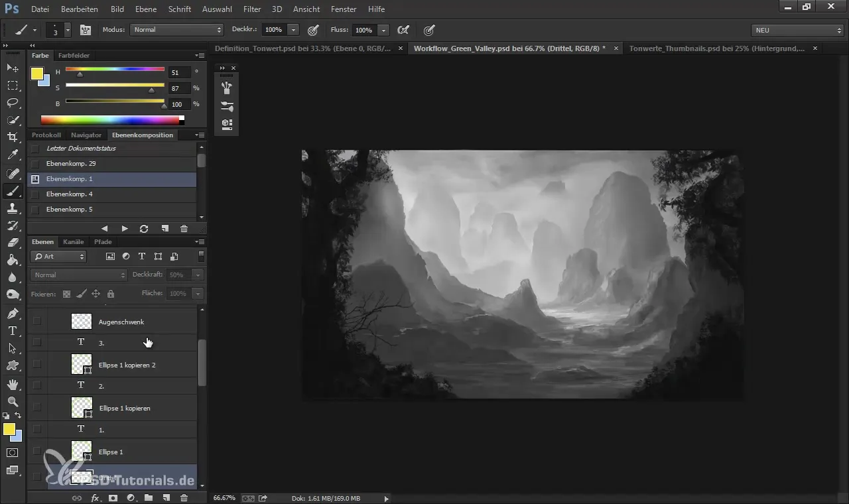
Task: Select the Healing Brush tool
Action: pyautogui.click(x=13, y=174)
